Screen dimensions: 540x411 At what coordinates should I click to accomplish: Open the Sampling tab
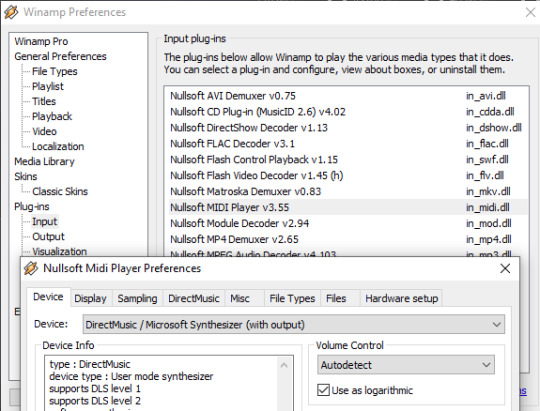pos(137,298)
